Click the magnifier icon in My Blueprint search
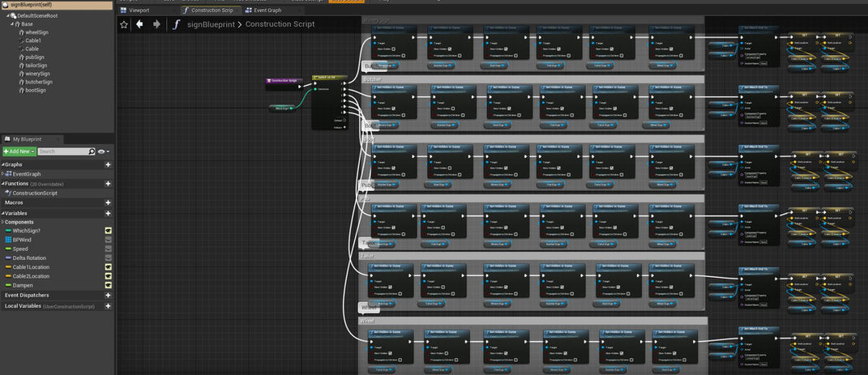 [92, 151]
